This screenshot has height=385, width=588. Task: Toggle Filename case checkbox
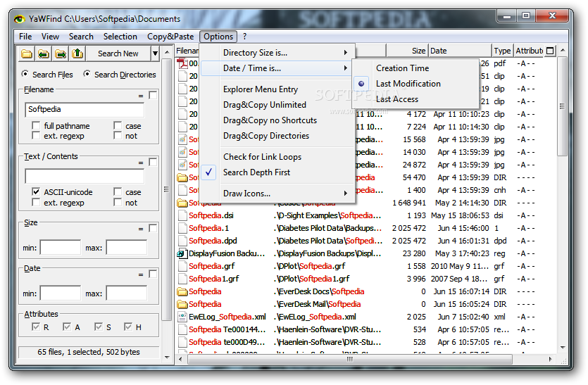pos(118,125)
